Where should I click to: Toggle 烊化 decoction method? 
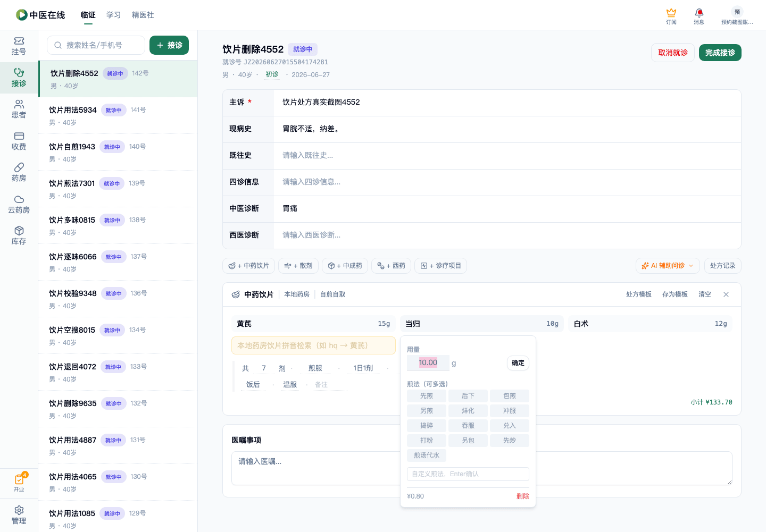pyautogui.click(x=468, y=411)
